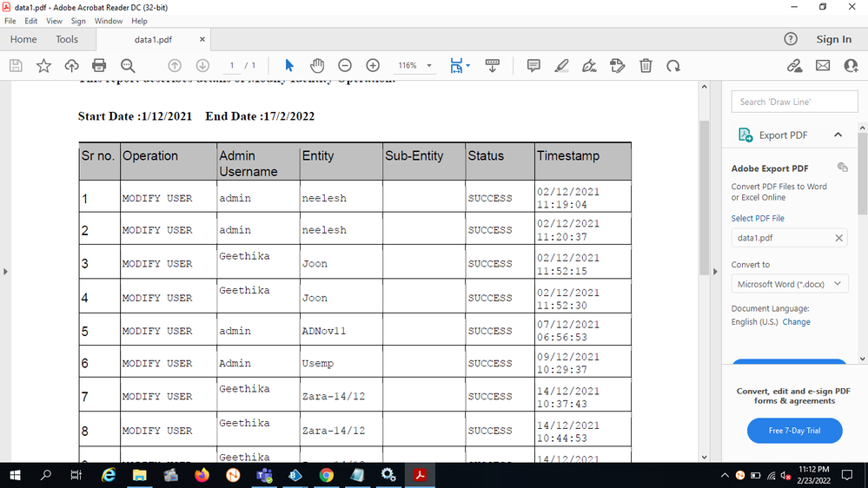Remove data1.pdf from the export file field
The width and height of the screenshot is (868, 488).
(x=838, y=238)
